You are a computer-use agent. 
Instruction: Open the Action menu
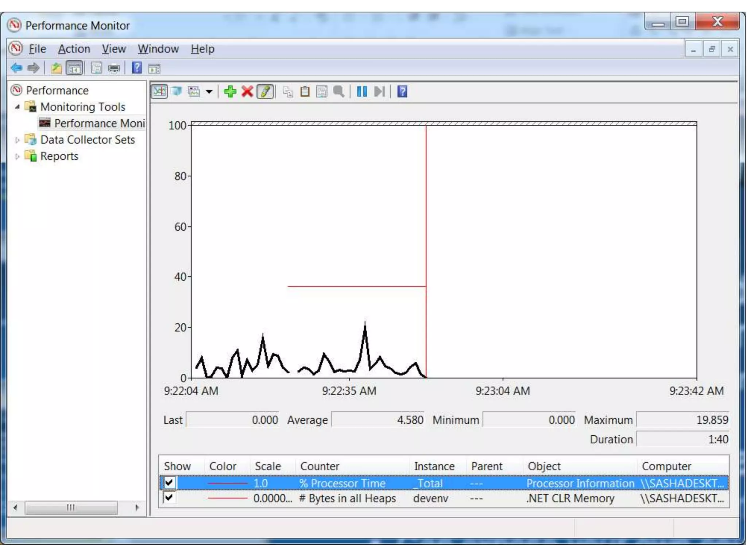(74, 49)
